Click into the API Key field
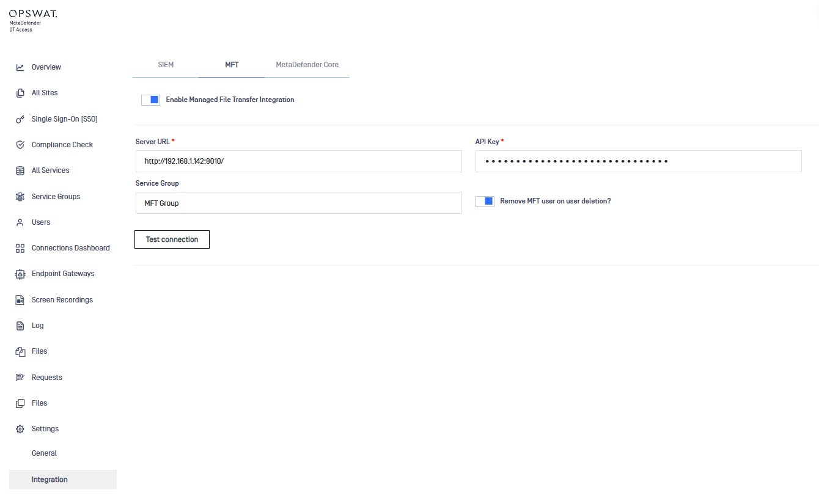 (638, 161)
